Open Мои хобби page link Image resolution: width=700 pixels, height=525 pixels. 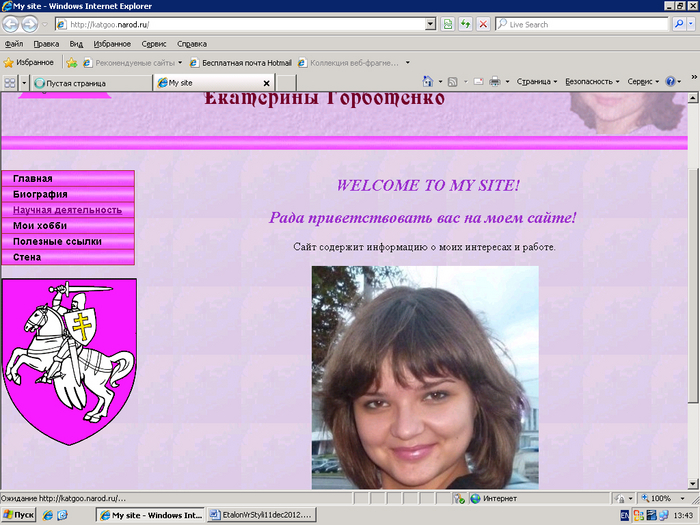(x=68, y=225)
